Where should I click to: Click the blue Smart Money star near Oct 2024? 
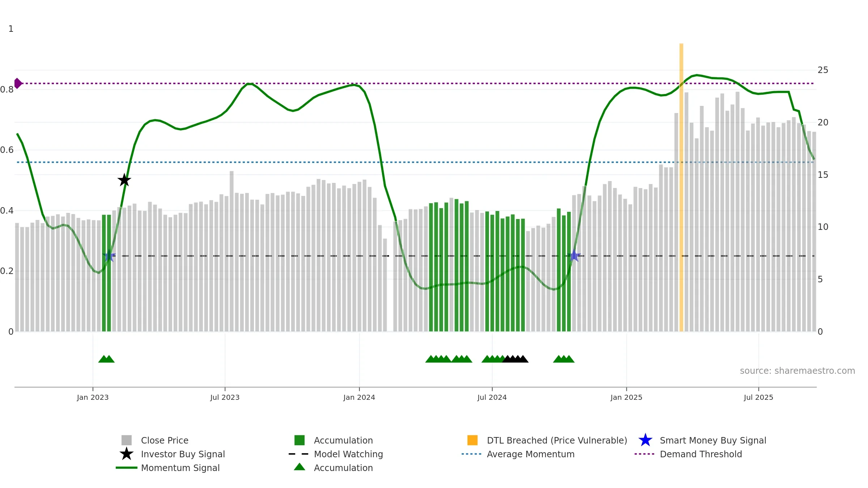[x=574, y=256]
